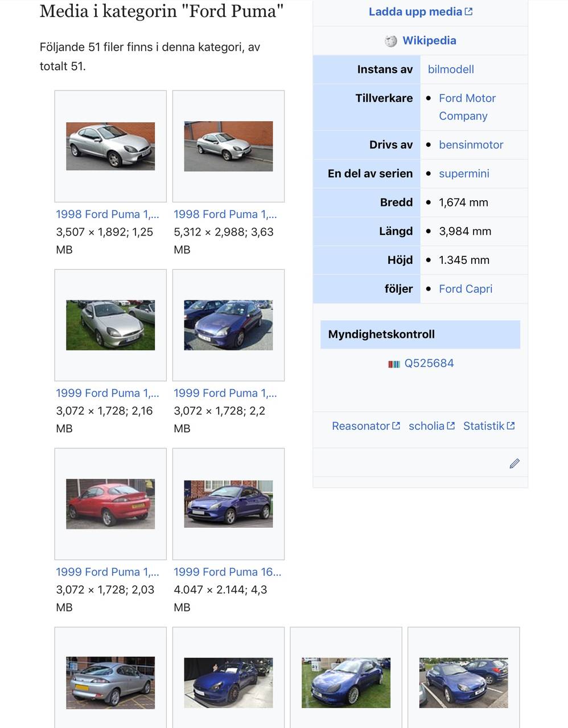This screenshot has height=728, width=568.
Task: Click file link 1998 Ford Puma 1,... 3,63 MB
Action: click(225, 214)
